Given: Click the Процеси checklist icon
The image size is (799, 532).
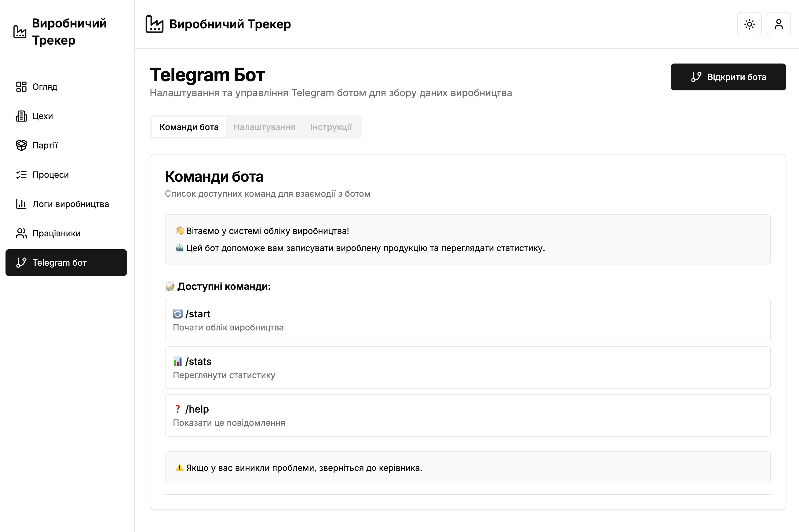Looking at the screenshot, I should click(x=21, y=175).
